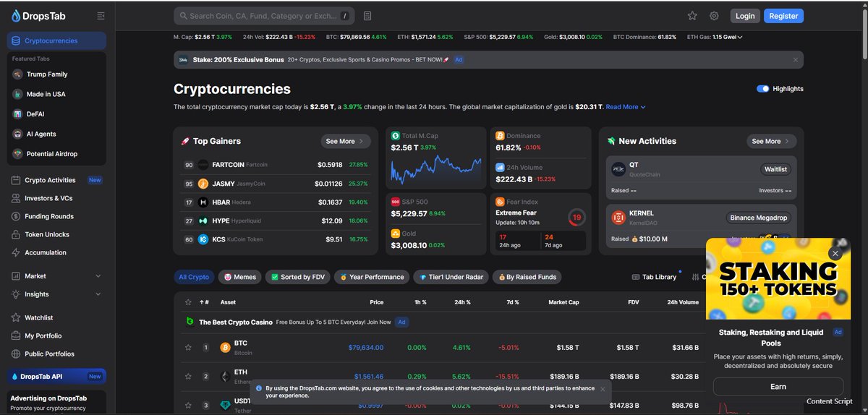Click Token Unlocks lock icon

click(x=16, y=234)
